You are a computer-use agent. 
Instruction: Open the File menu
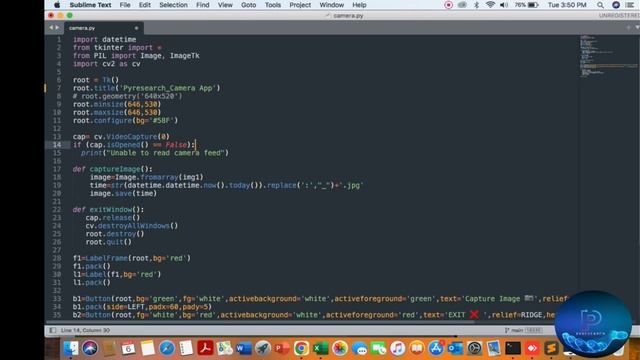(x=125, y=5)
